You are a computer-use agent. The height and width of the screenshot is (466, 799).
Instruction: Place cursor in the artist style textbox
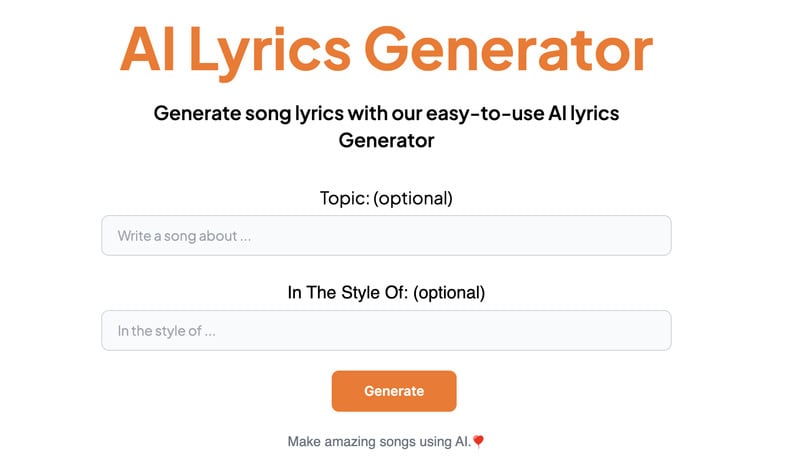[x=386, y=330]
